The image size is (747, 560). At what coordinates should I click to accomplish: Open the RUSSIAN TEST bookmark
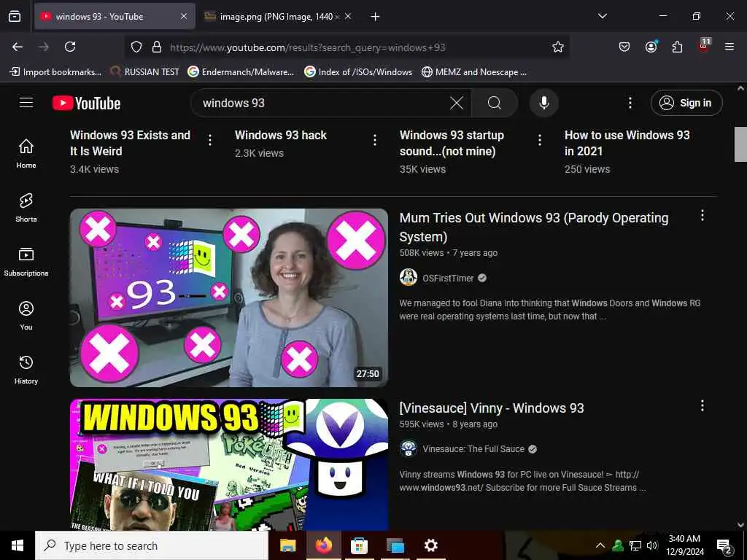pyautogui.click(x=145, y=72)
